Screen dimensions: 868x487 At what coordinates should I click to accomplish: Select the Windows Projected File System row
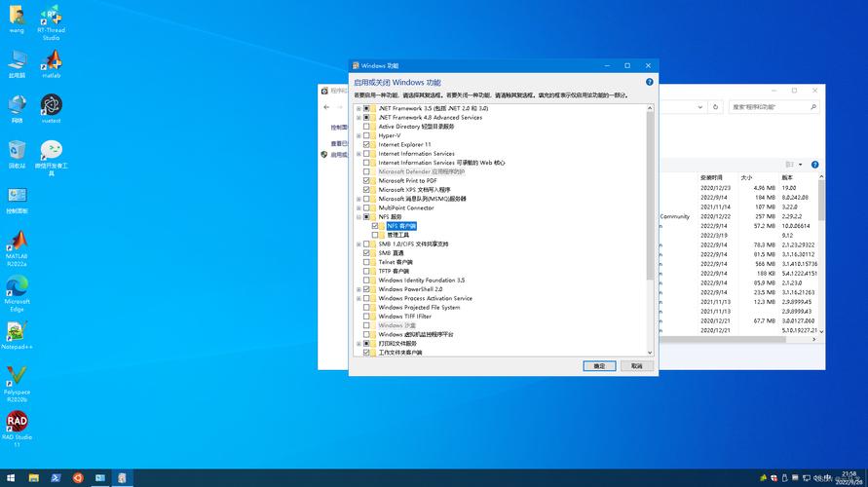point(419,307)
